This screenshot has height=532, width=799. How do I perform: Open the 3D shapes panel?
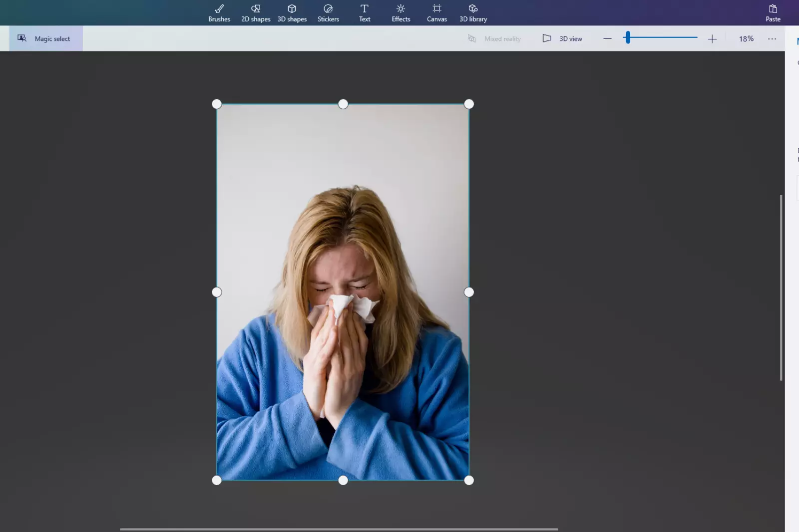[x=292, y=12]
